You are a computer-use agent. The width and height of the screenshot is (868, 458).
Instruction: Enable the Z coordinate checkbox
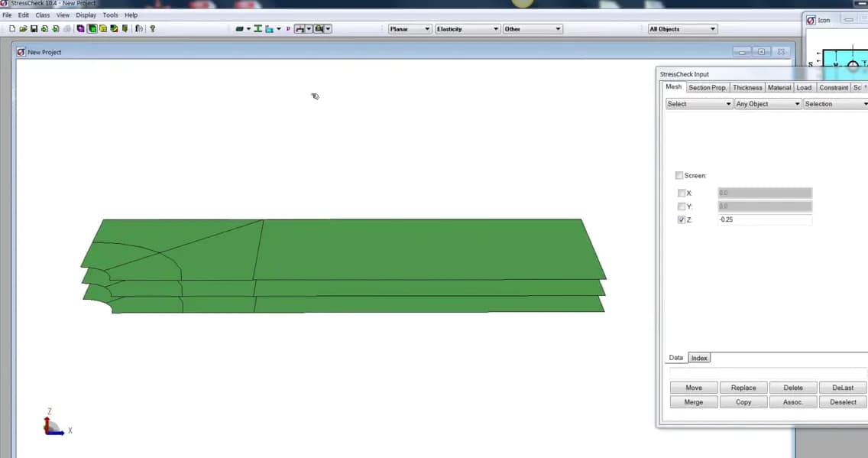coord(681,219)
